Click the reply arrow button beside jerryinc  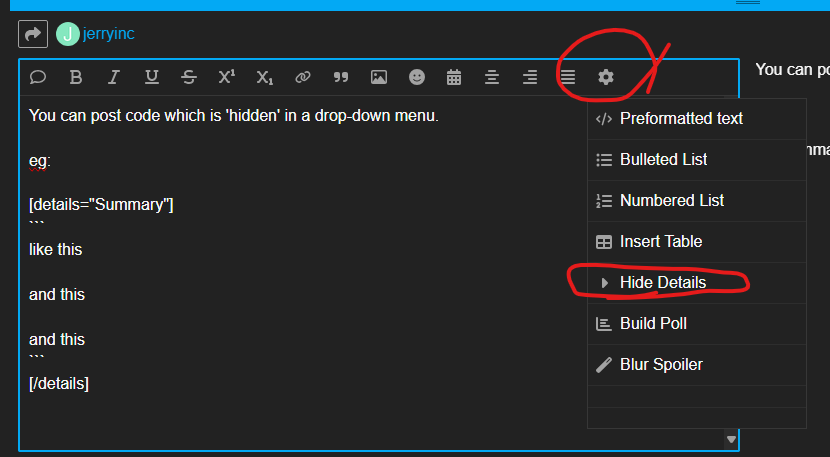33,34
